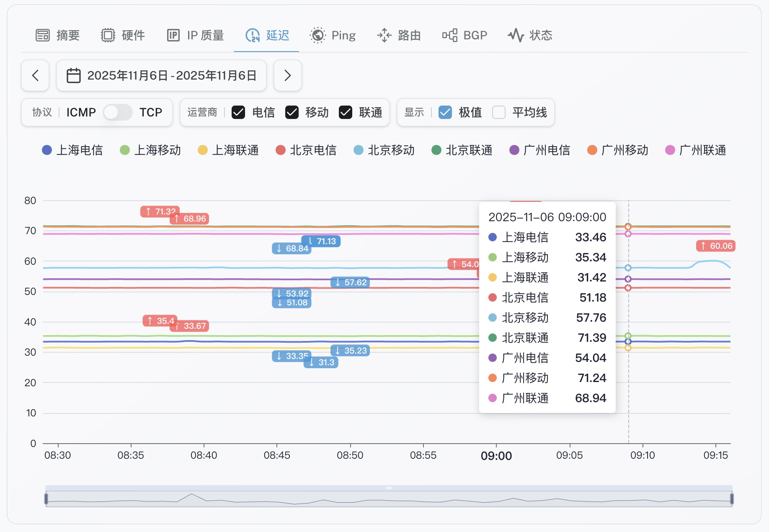This screenshot has width=769, height=532.
Task: Click the 状态 status waveform icon
Action: click(x=516, y=35)
